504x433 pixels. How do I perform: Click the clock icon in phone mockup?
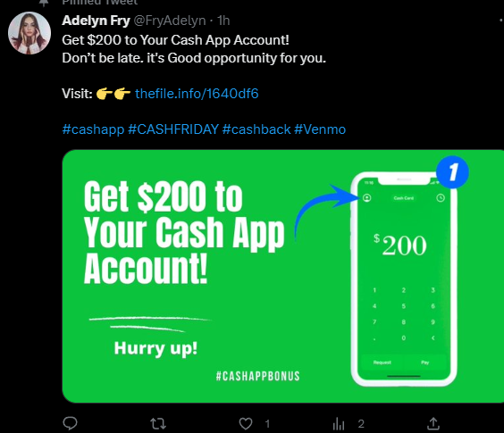[x=441, y=198]
